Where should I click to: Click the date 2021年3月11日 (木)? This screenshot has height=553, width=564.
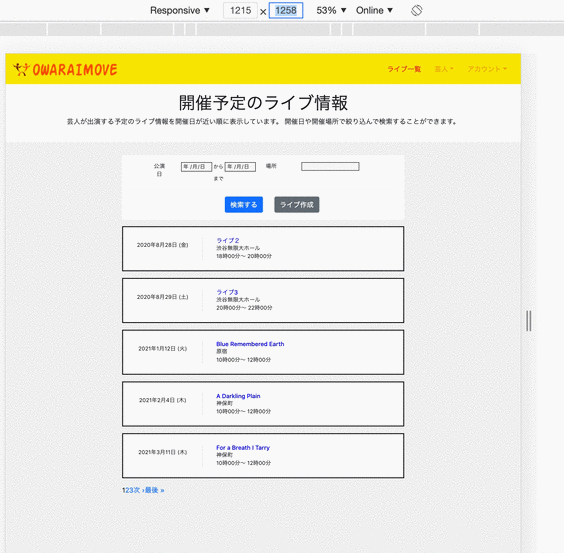tap(163, 452)
